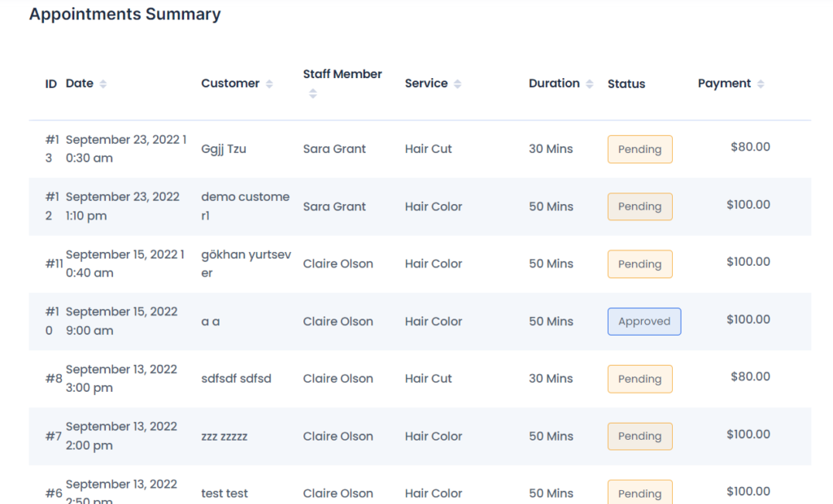Click the Approved status badge for appointment #10
Image resolution: width=833 pixels, height=504 pixels.
[x=643, y=321]
